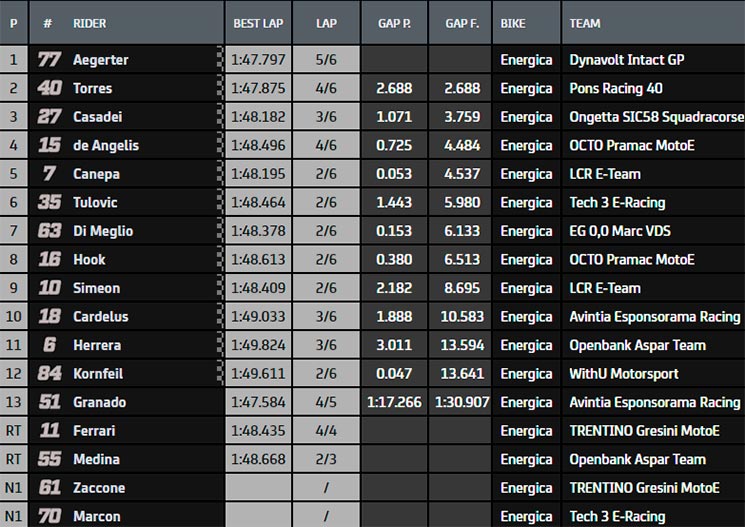The height and width of the screenshot is (527, 745).
Task: Click the TEAM column header
Action: [x=585, y=23]
